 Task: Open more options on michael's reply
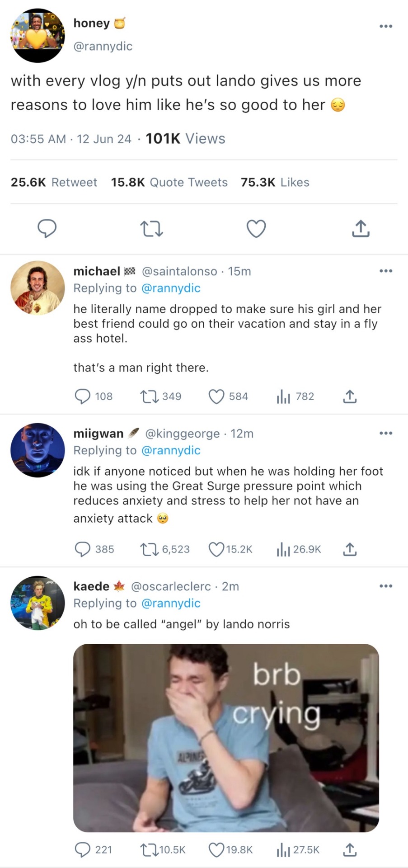click(x=386, y=271)
